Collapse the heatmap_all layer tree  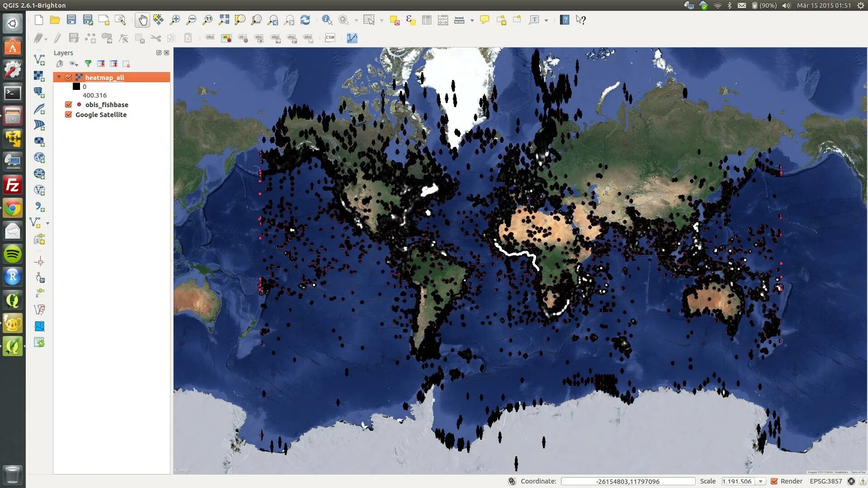[59, 77]
